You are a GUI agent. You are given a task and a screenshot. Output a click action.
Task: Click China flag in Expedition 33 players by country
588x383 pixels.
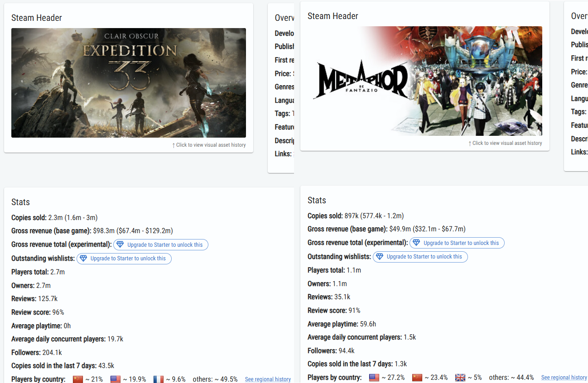tap(78, 379)
